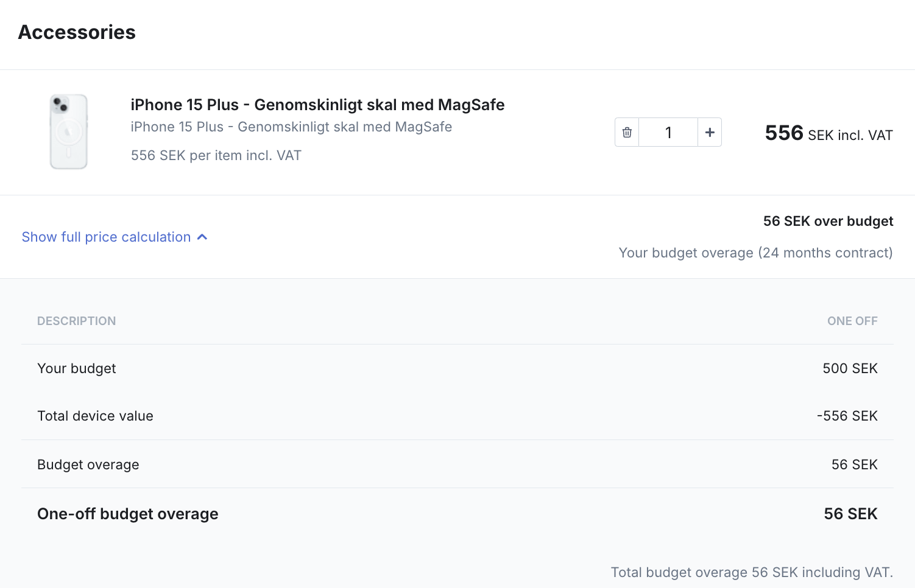The width and height of the screenshot is (915, 588).
Task: Select the 'One-off budget overage' bold label
Action: [128, 514]
